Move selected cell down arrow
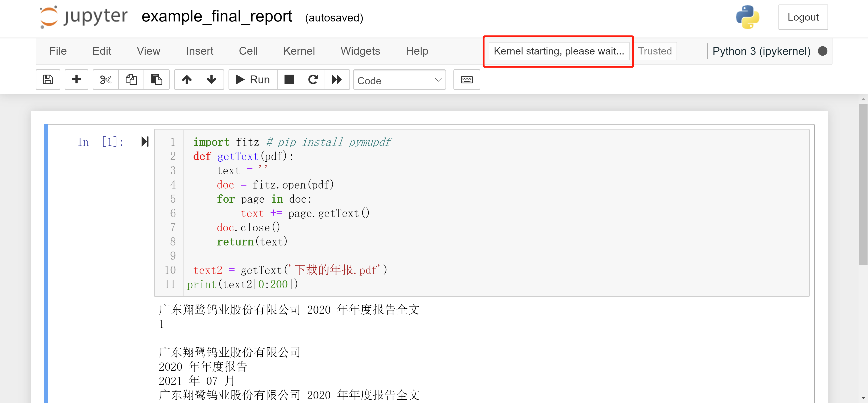Screen dimensions: 868x403 [x=212, y=80]
